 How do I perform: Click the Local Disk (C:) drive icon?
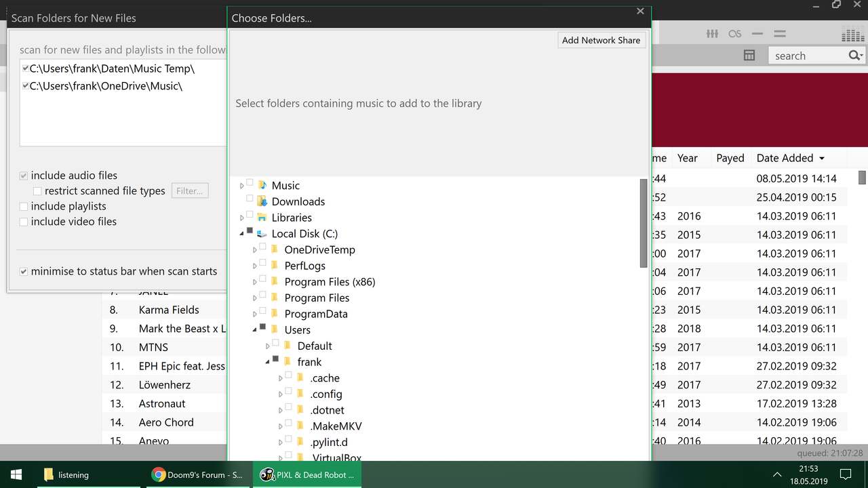coord(261,233)
